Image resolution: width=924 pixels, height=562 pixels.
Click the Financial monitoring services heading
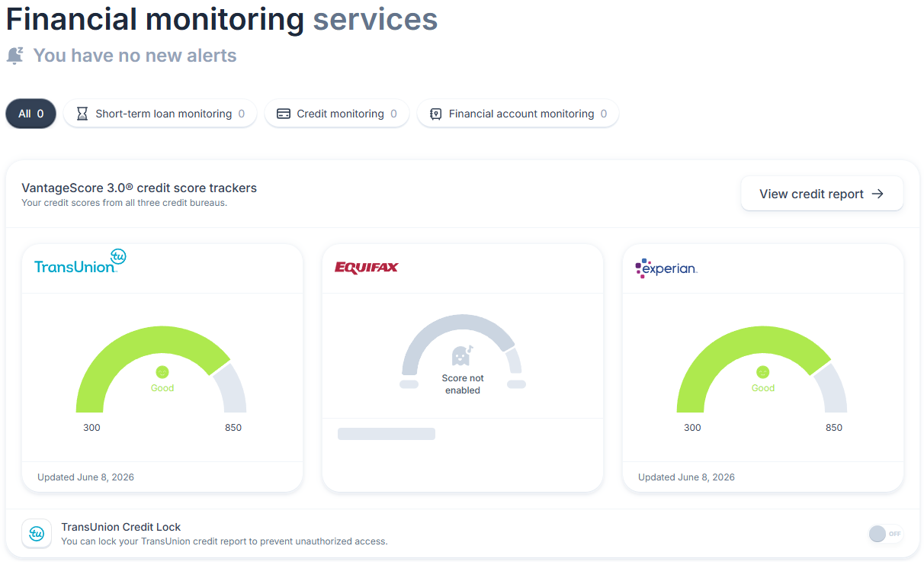(222, 19)
